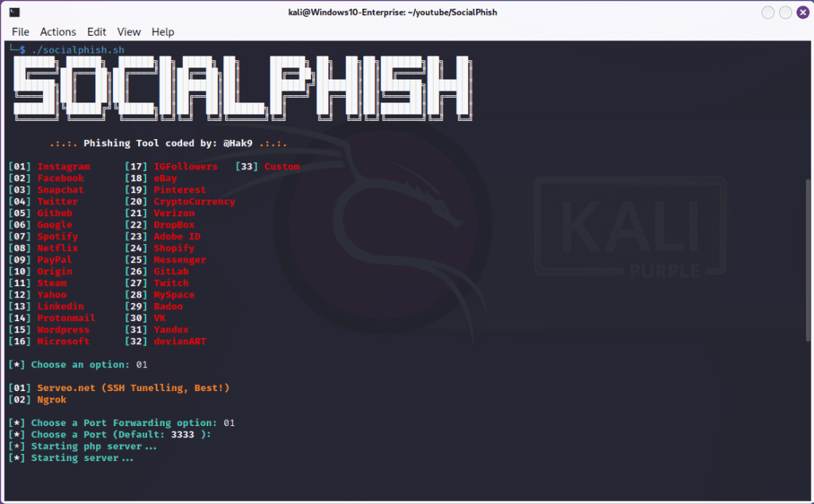This screenshot has height=504, width=814.
Task: Open the View menu
Action: (129, 32)
